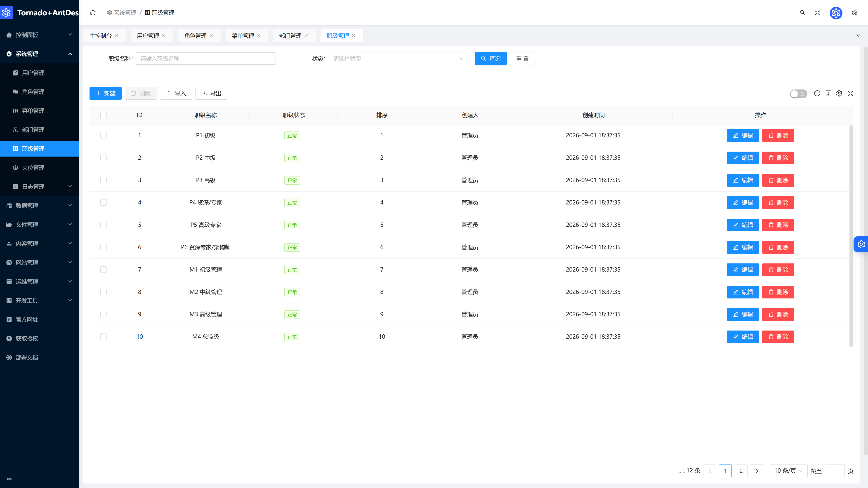Check the row checkbox for P3 高级
Screen dimensions: 868x488
[x=104, y=180]
